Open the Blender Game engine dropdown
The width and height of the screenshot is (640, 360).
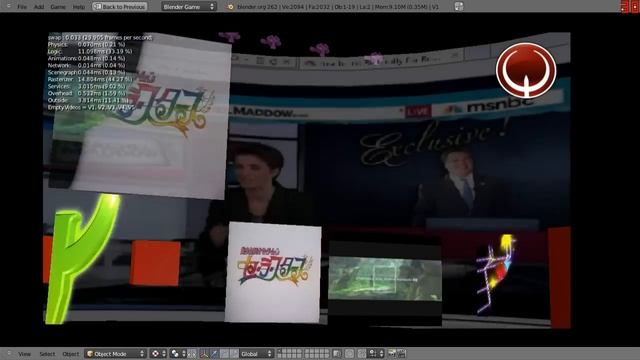coord(188,7)
